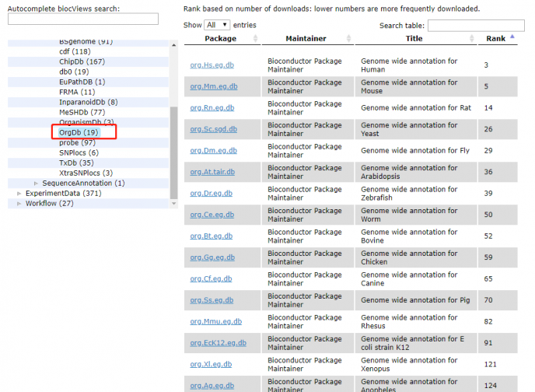The image size is (535, 392).
Task: Open the org.EcK12.eg.db package link
Action: 218,343
